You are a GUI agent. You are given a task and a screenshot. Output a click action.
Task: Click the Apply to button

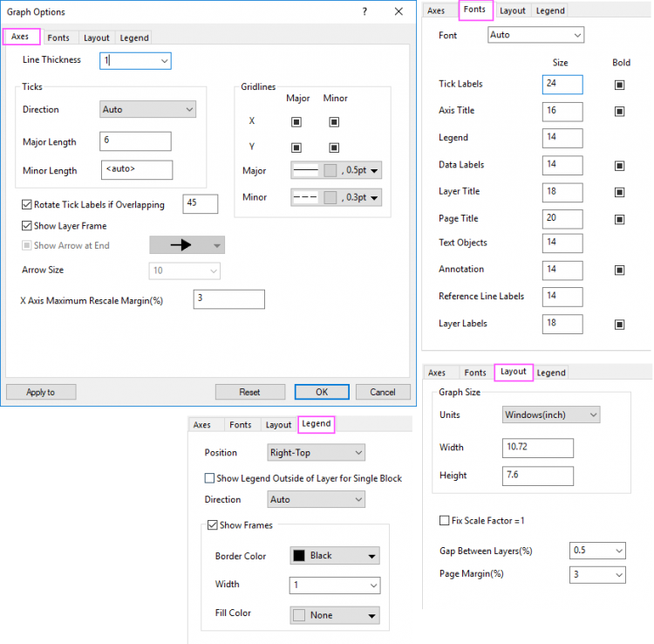click(x=41, y=392)
